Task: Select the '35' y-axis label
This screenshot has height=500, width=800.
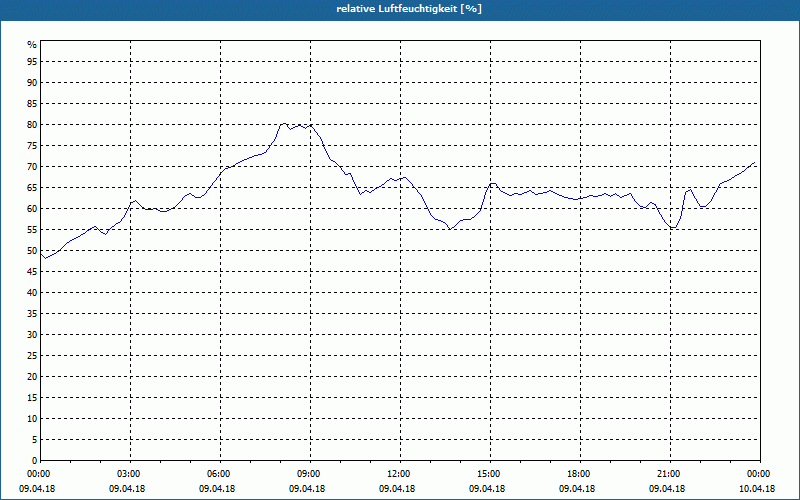Action: click(32, 314)
